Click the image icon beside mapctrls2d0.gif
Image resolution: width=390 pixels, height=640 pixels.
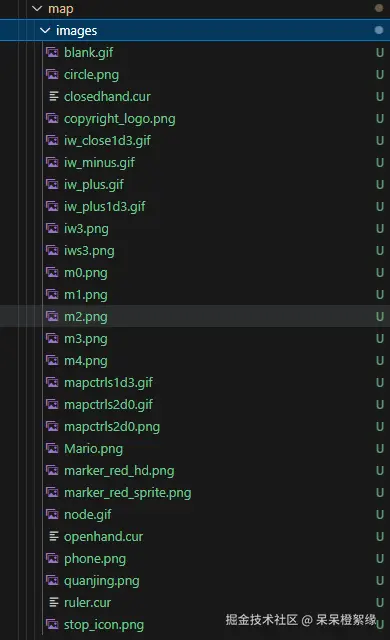tap(52, 404)
